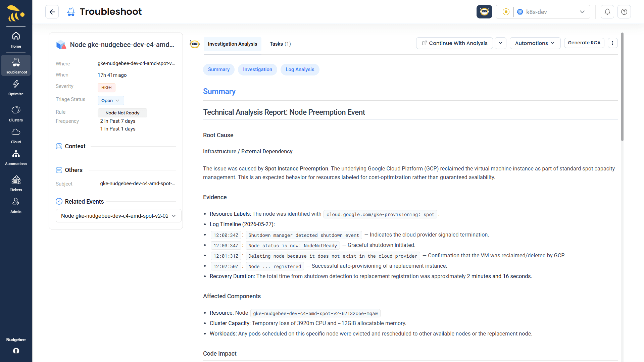Open Clusters section in sidebar
Image resolution: width=644 pixels, height=362 pixels.
(x=16, y=114)
